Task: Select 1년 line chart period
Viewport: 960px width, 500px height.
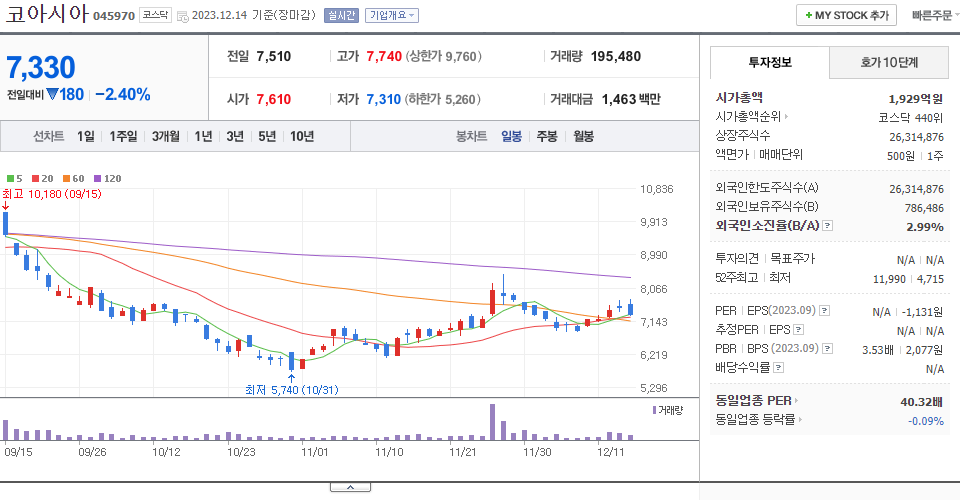Action: [x=203, y=136]
